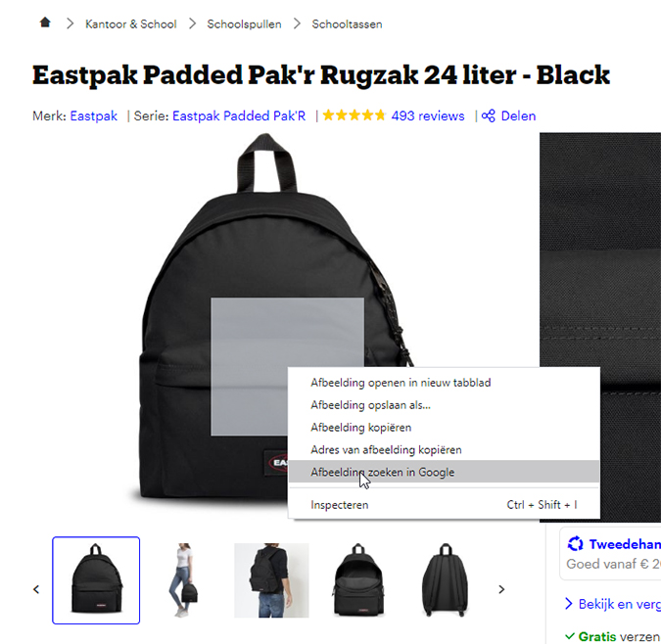Click the previous thumbnail arrow

[x=36, y=589]
